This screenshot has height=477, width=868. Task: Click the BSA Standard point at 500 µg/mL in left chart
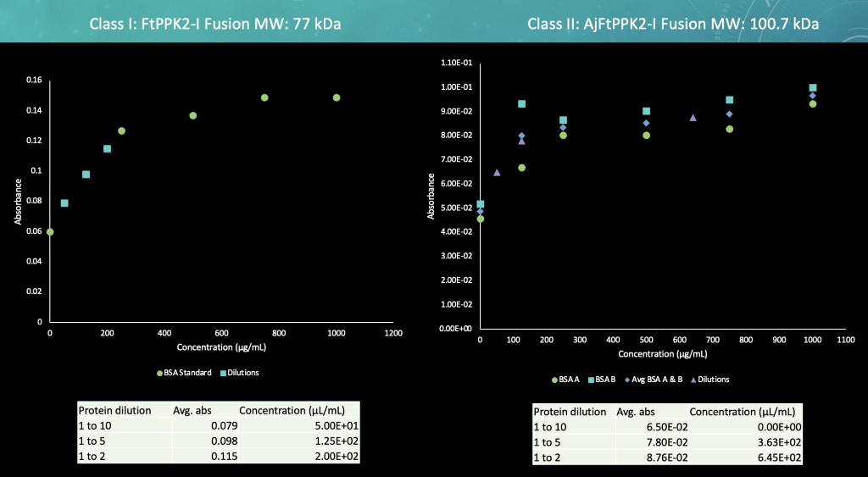[193, 116]
